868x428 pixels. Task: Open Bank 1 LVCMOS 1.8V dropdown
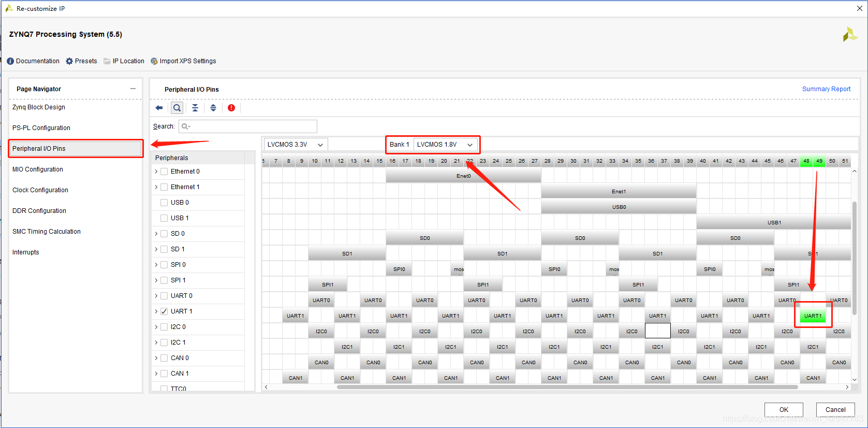[445, 145]
